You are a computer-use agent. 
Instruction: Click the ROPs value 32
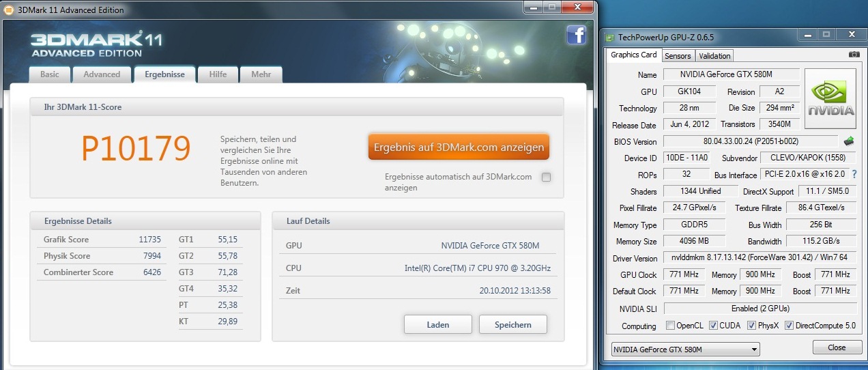click(x=685, y=175)
